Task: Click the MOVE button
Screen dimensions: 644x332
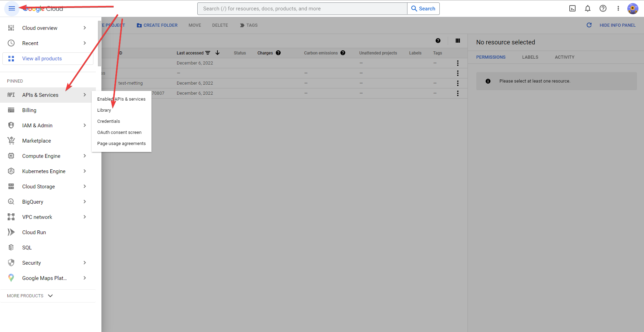Action: 195,25
